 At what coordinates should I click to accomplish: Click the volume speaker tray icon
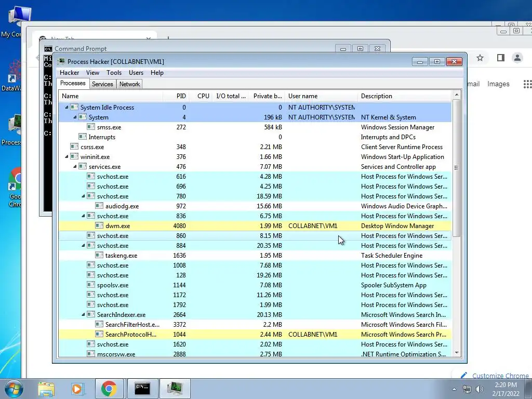480,389
